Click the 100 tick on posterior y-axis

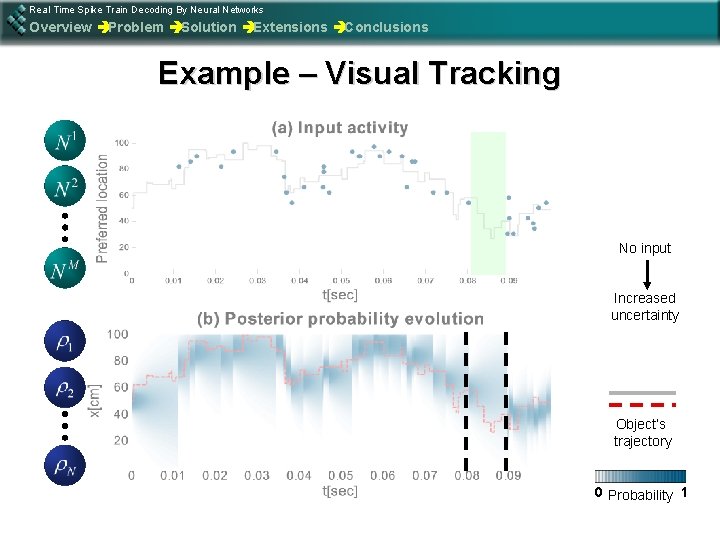(118, 334)
